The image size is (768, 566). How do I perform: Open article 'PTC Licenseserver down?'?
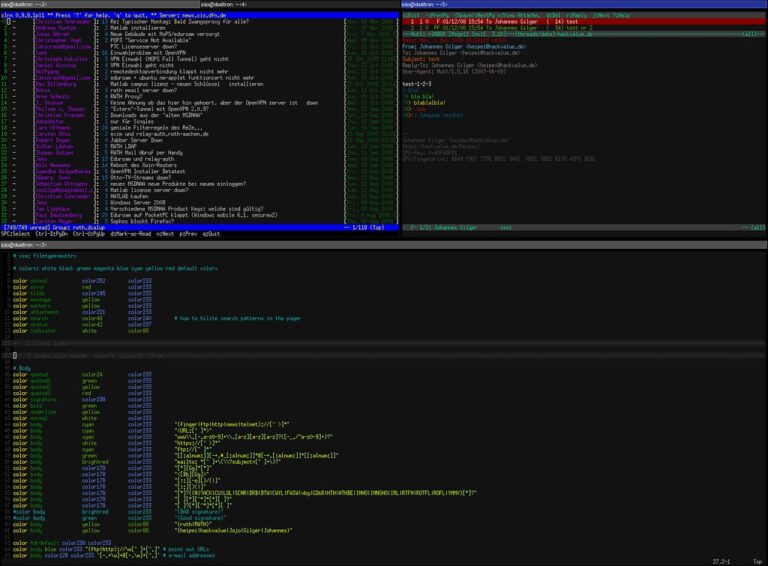coord(143,47)
